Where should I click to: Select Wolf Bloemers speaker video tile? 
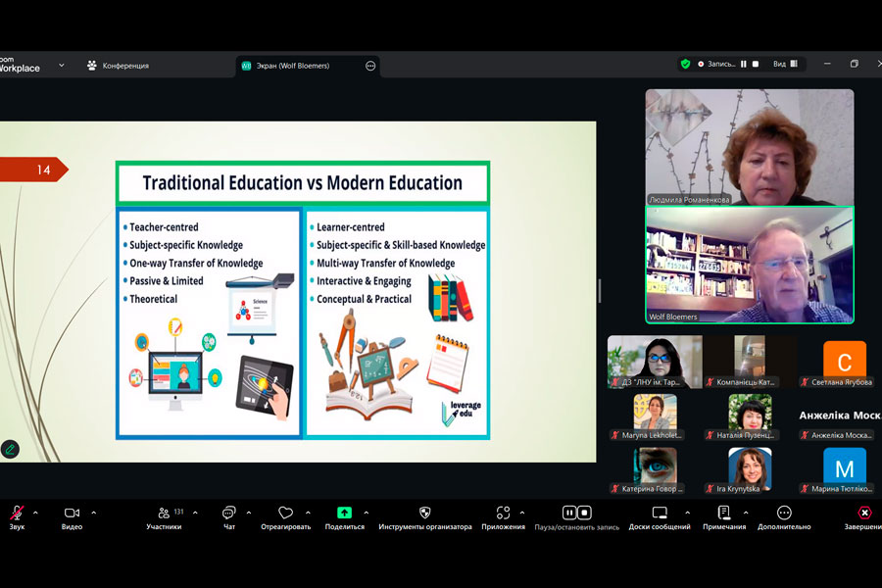pyautogui.click(x=750, y=265)
